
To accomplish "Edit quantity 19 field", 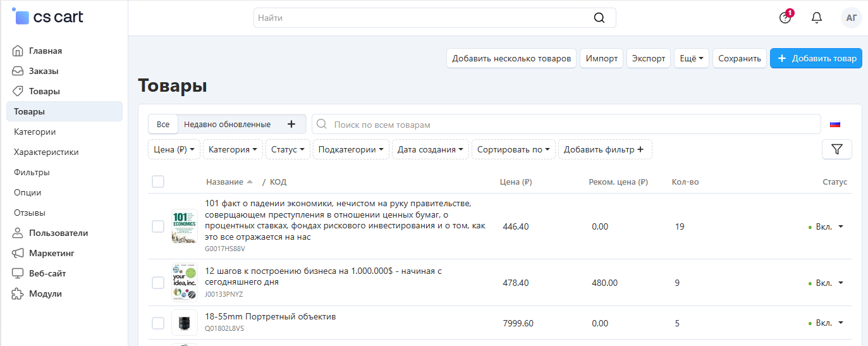I will pos(680,226).
